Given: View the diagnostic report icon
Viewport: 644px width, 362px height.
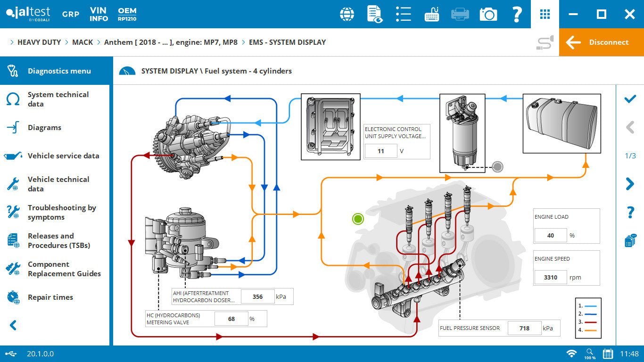Looking at the screenshot, I should [x=375, y=14].
